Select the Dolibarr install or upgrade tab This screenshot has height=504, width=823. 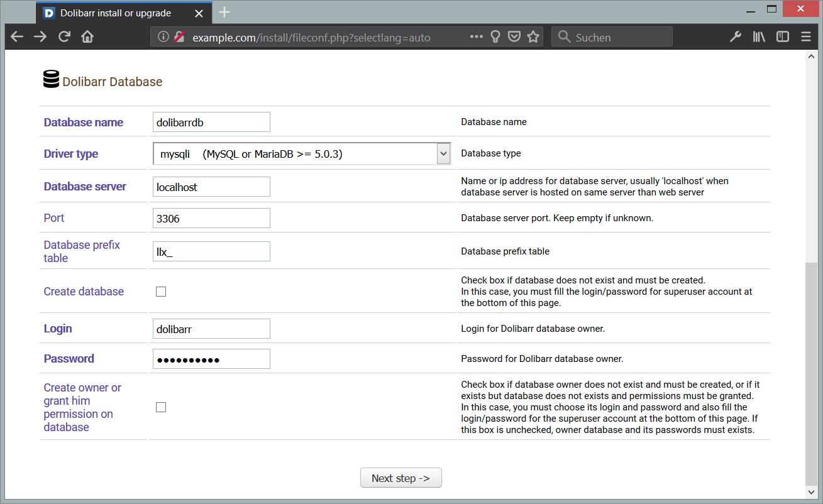[x=124, y=13]
